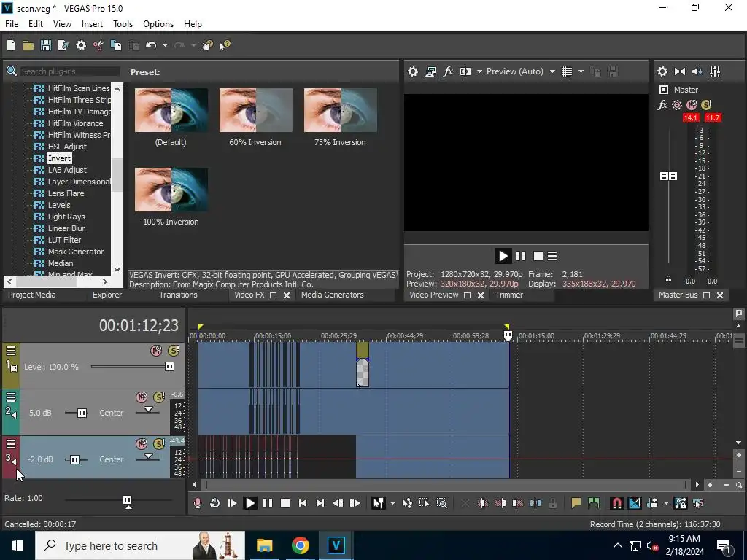Undo the last action
Viewport: 747px width, 560px height.
click(151, 45)
